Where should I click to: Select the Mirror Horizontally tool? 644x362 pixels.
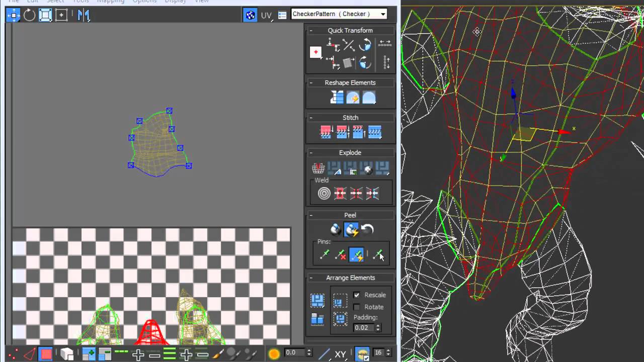[x=84, y=15]
